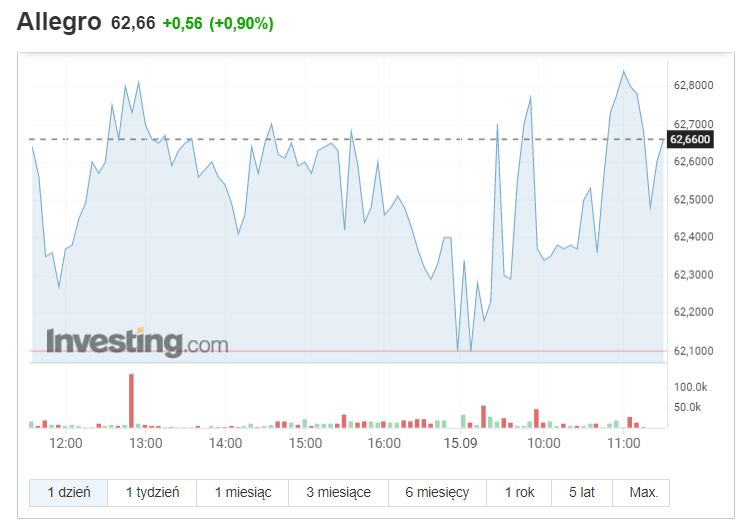Viewport: 747px width, 532px height.
Task: Click the 100.0k volume axis label
Action: click(x=690, y=387)
